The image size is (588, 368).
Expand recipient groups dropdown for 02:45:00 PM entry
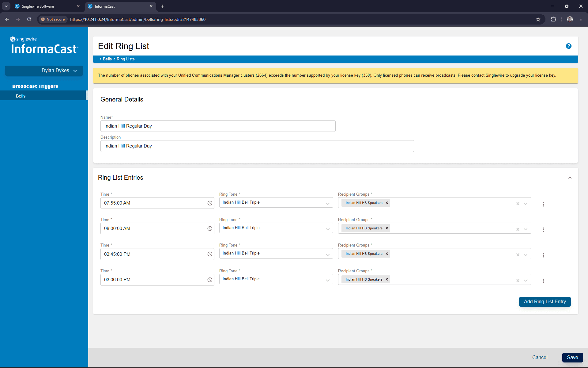[526, 255]
